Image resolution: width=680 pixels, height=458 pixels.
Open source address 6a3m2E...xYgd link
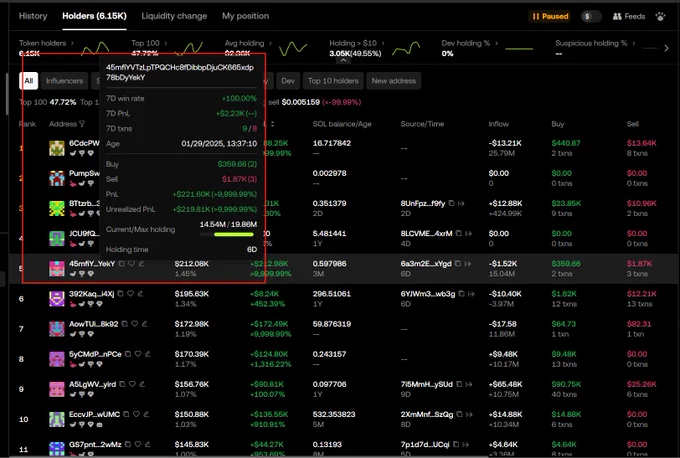(x=426, y=264)
